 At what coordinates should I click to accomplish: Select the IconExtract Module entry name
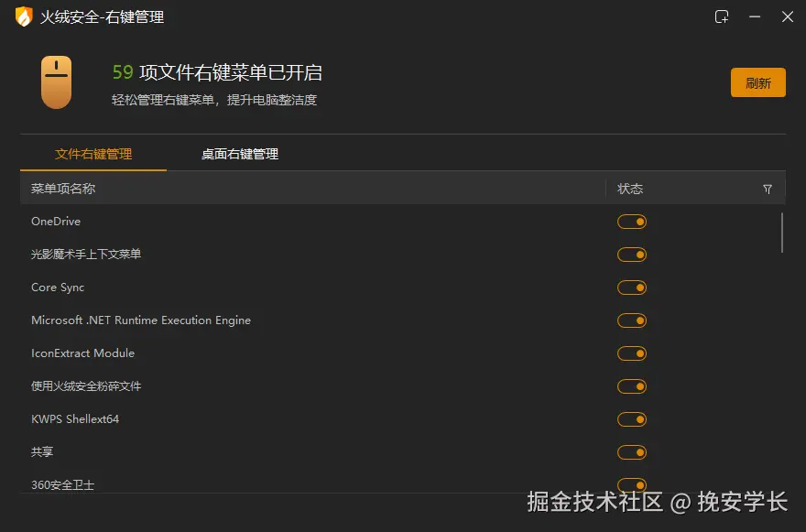82,353
